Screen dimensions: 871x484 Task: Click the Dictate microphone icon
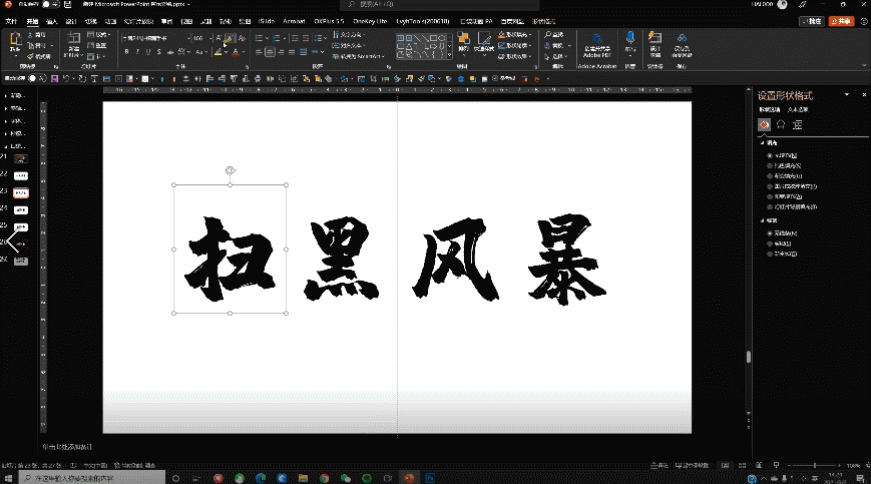coord(630,38)
